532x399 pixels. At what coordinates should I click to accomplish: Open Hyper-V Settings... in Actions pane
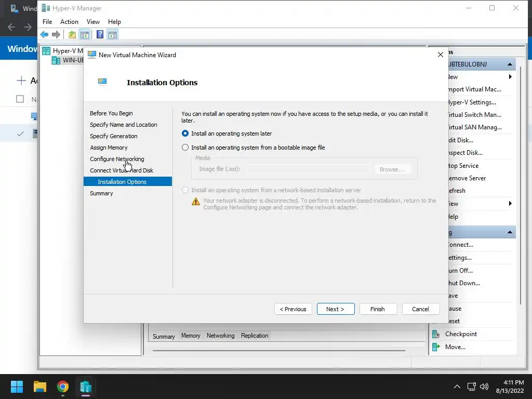[x=472, y=102]
